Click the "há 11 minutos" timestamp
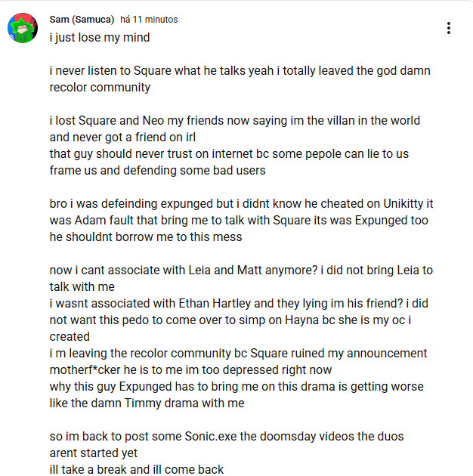The width and height of the screenshot is (473, 476). click(x=150, y=19)
